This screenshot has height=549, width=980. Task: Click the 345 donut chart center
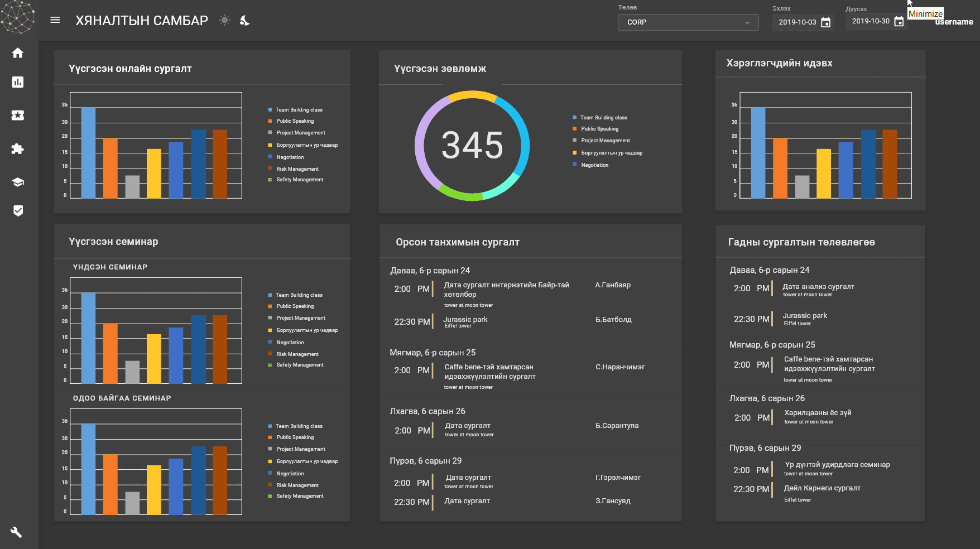click(x=472, y=146)
